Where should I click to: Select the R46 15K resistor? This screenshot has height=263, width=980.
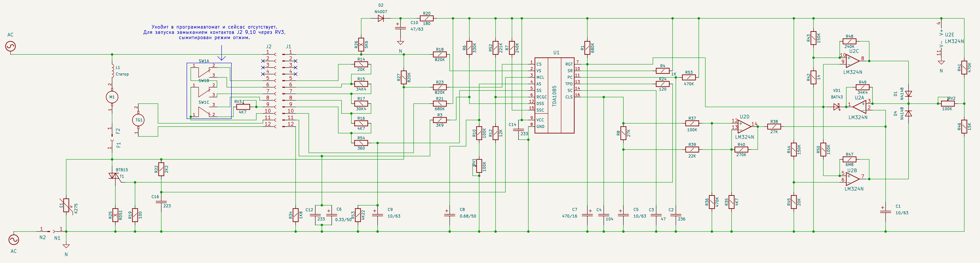964,127
